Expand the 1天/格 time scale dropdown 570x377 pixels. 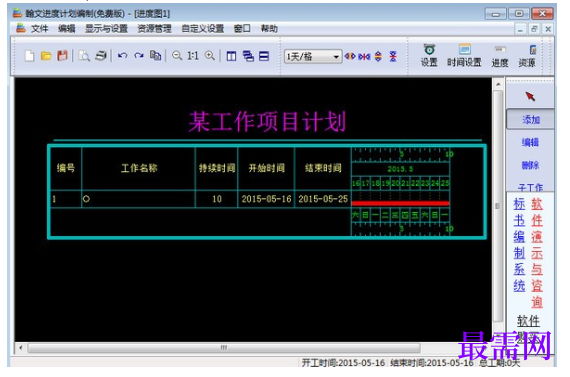(336, 57)
